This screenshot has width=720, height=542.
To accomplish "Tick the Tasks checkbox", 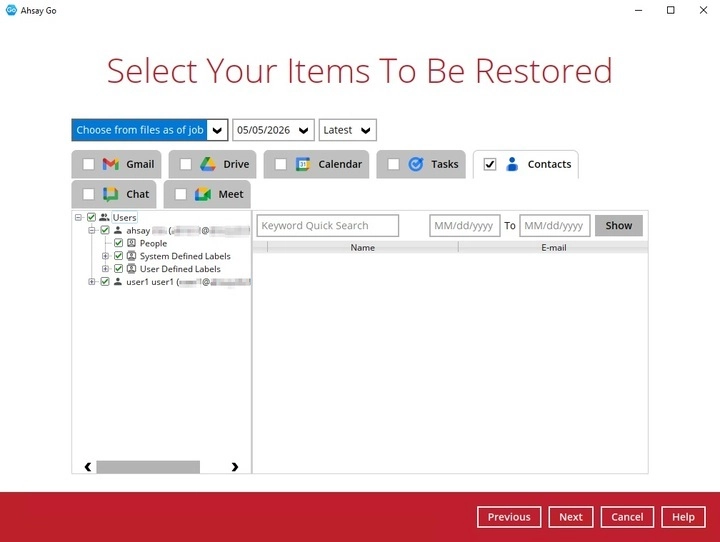I will click(394, 164).
